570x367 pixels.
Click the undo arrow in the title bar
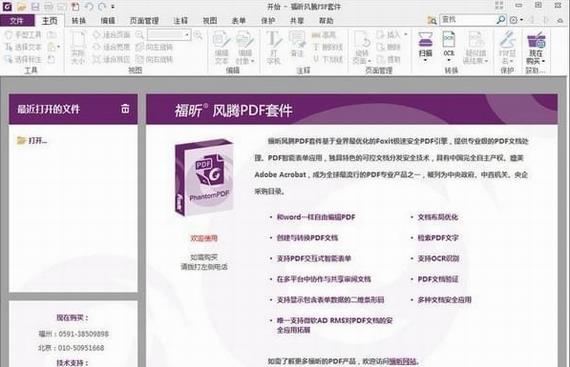click(x=89, y=7)
